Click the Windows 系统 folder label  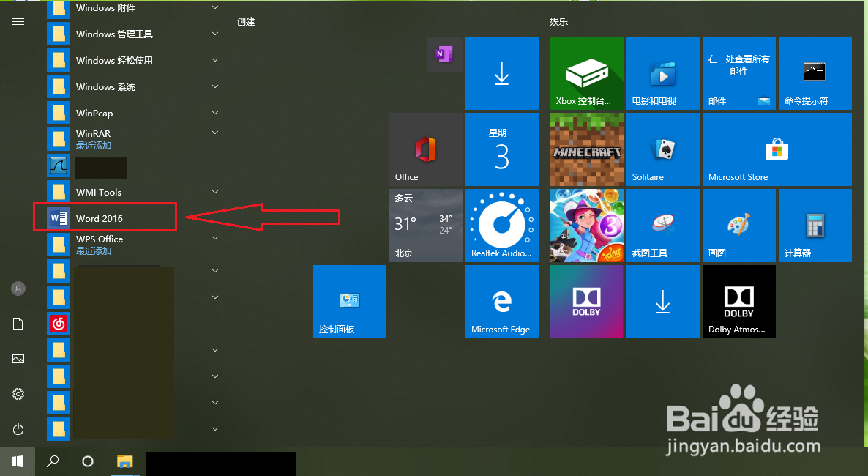tap(105, 87)
